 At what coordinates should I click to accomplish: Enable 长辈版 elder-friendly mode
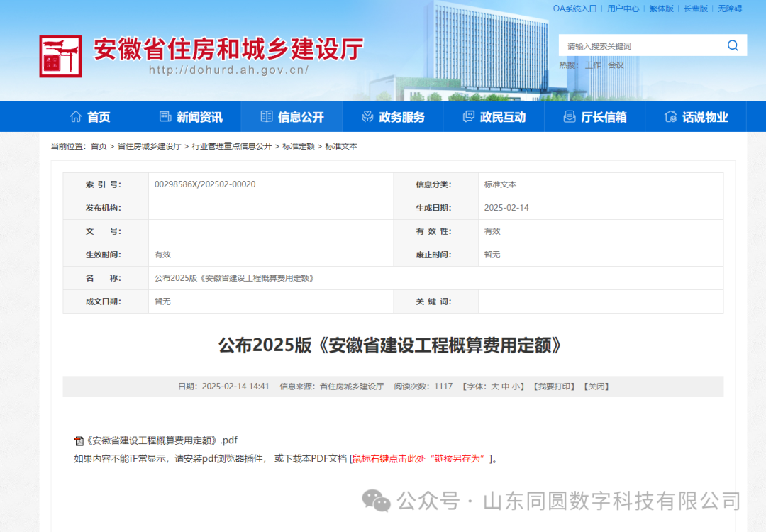coord(695,9)
